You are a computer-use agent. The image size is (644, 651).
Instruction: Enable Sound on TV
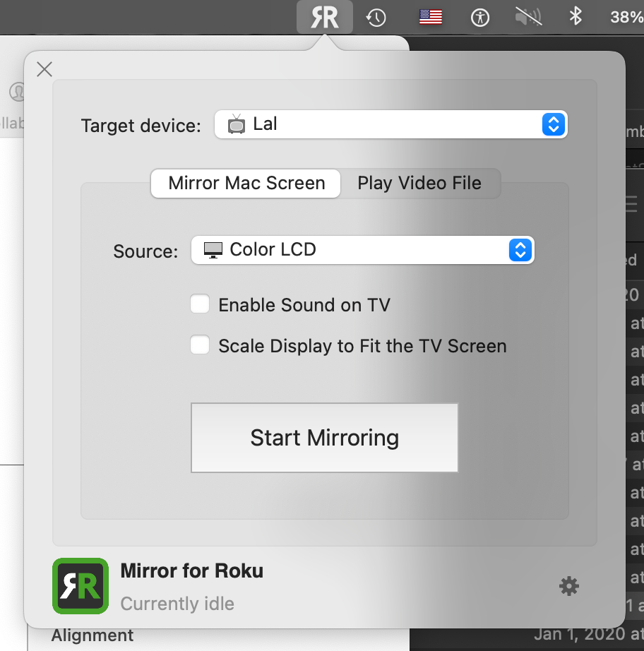200,304
